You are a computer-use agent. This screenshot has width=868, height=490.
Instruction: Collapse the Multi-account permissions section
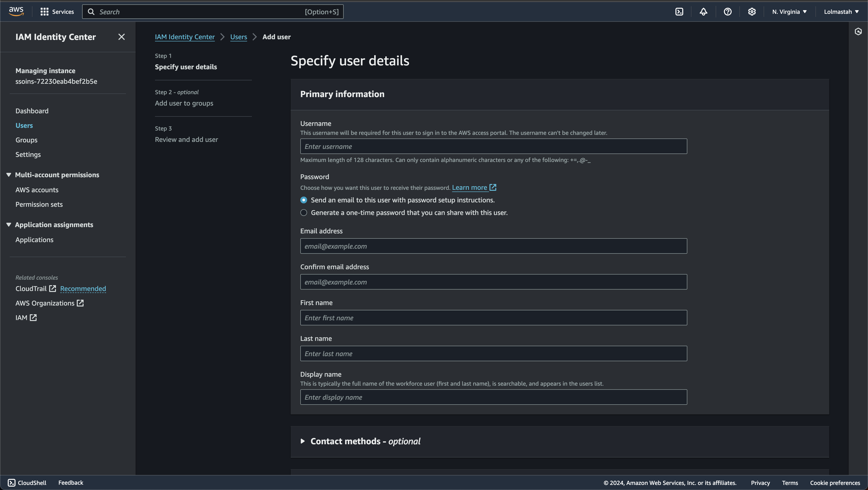[x=9, y=175]
